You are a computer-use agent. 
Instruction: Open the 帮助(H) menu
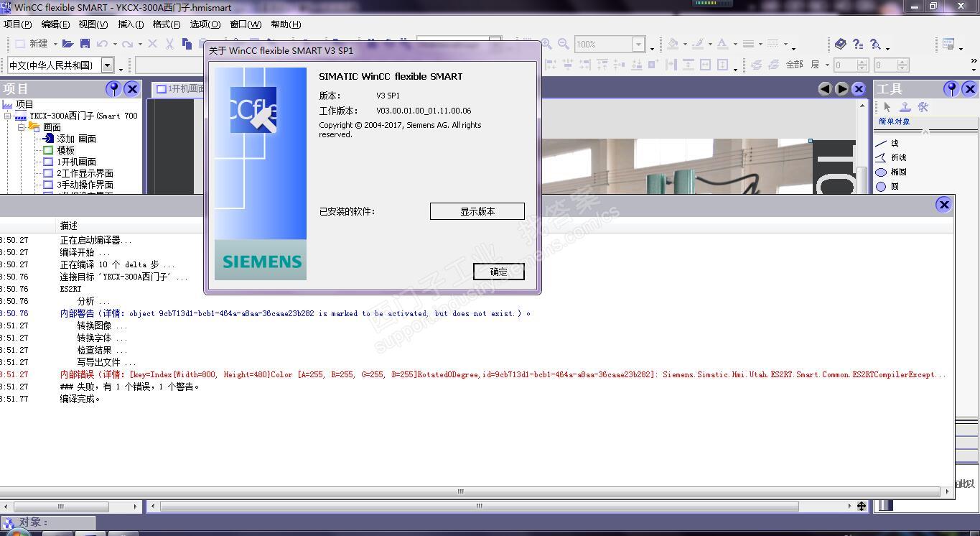(x=286, y=24)
